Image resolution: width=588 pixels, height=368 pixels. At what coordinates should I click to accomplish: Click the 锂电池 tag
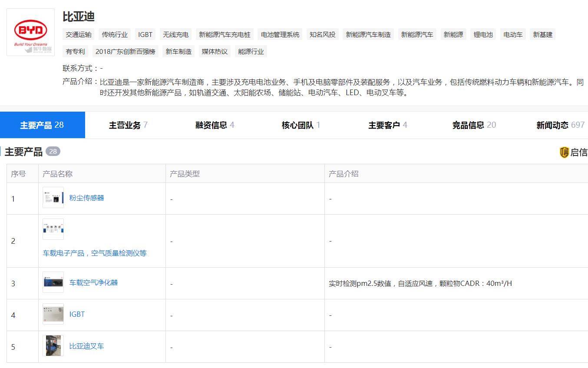483,34
